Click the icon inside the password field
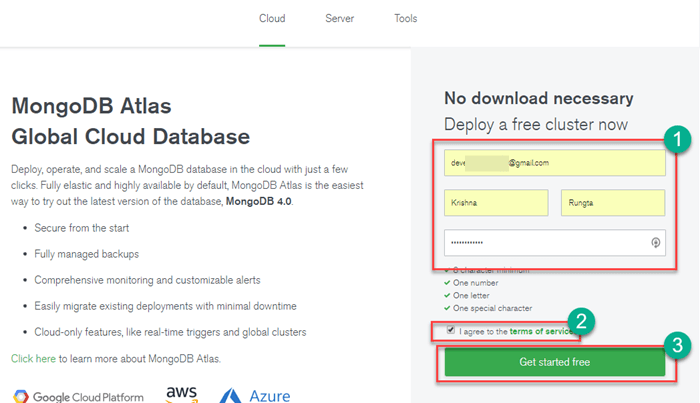The height and width of the screenshot is (403, 700). (656, 242)
